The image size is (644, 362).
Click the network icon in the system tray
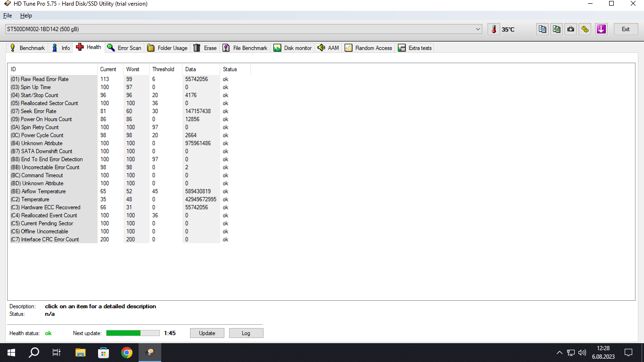click(571, 353)
